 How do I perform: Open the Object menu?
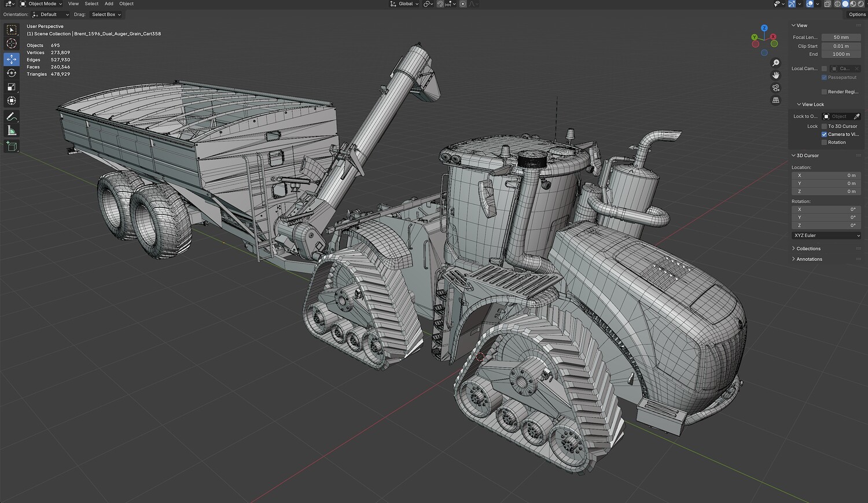pos(126,4)
